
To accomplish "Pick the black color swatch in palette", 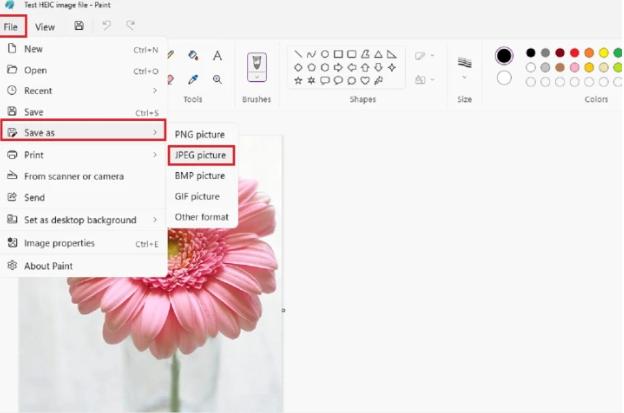I will click(530, 53).
